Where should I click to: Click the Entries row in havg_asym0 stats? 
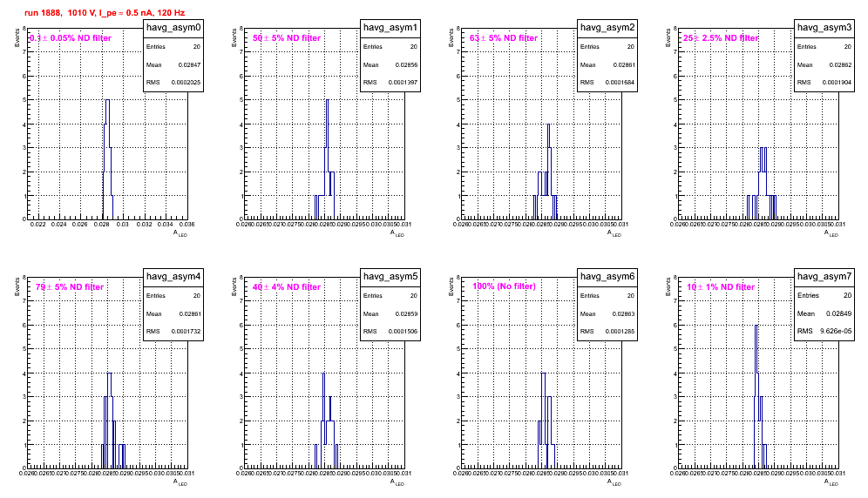[173, 47]
